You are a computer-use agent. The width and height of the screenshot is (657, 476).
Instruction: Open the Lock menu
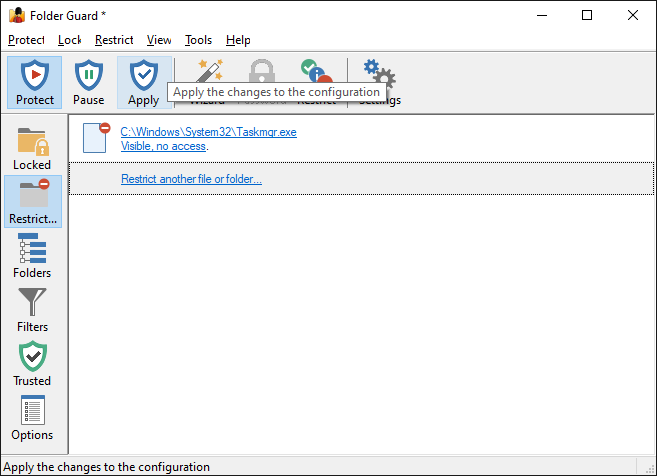pyautogui.click(x=69, y=40)
